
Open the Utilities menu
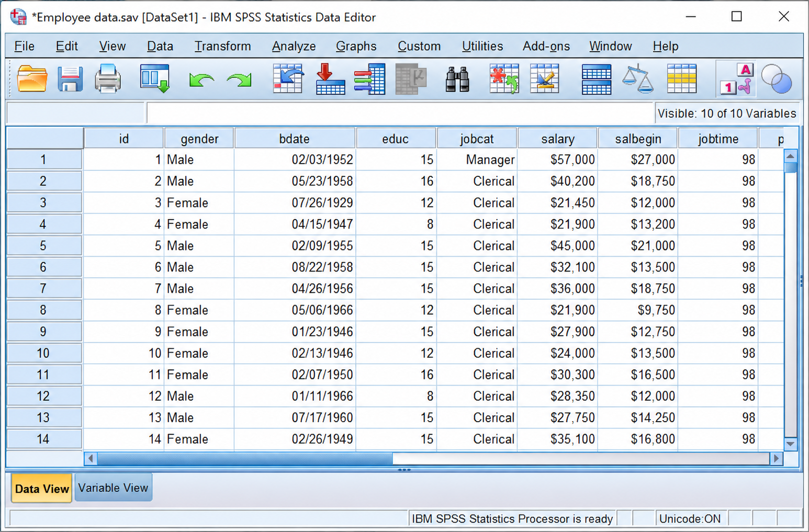point(482,46)
